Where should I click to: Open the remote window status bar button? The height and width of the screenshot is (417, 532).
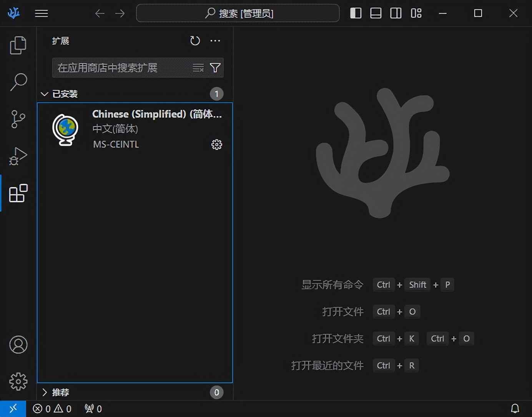tap(13, 409)
